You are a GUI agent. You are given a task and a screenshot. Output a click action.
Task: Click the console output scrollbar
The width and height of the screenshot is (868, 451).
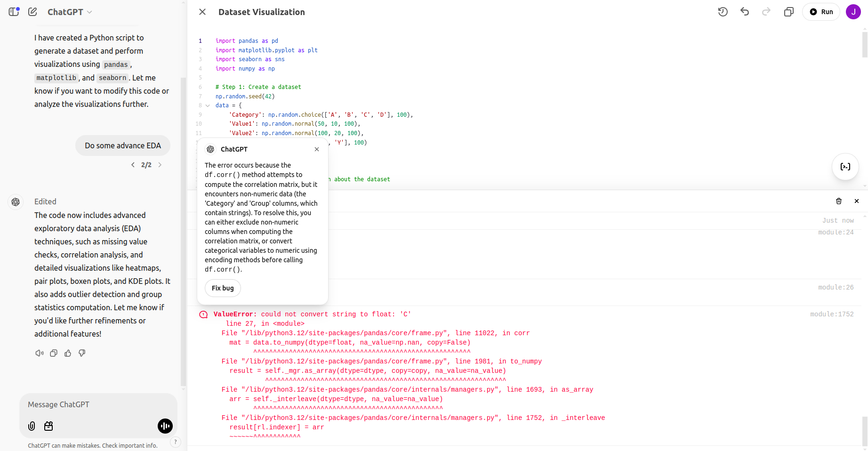click(x=865, y=431)
